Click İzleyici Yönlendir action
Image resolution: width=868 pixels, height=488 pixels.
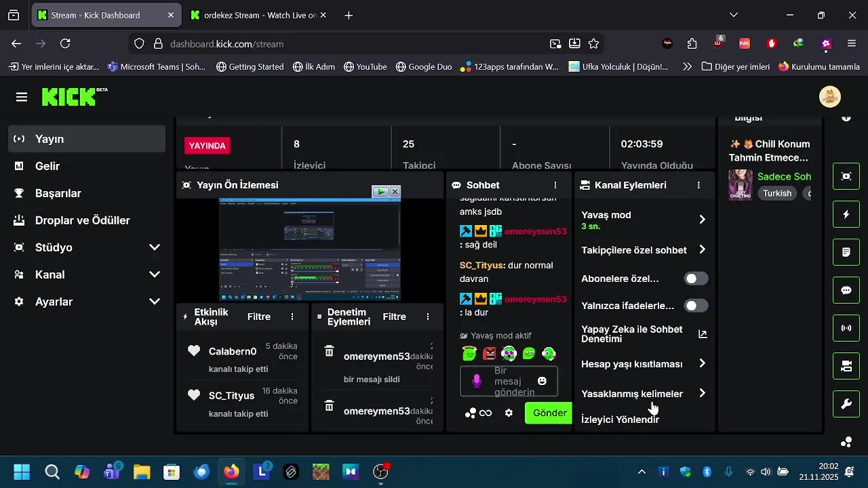(620, 420)
